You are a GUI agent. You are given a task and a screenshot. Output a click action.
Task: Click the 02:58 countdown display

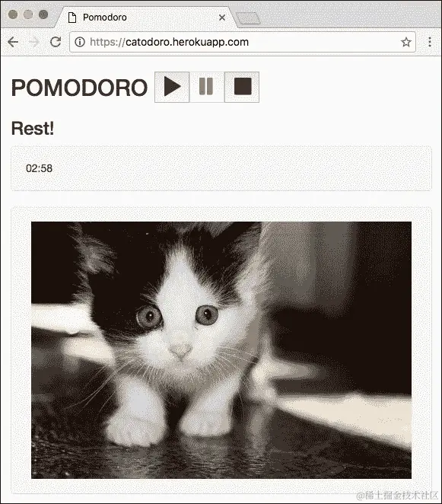[x=40, y=168]
